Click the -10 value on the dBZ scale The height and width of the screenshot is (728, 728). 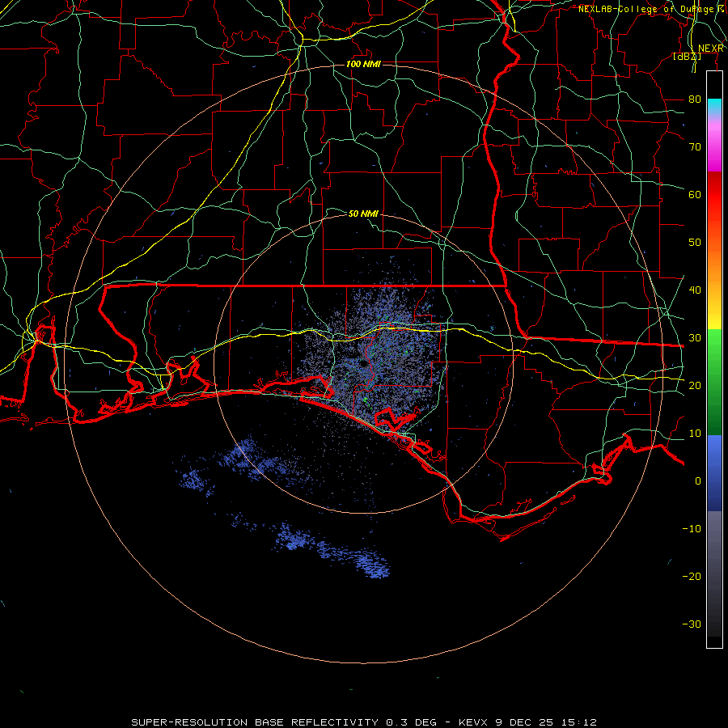(692, 528)
